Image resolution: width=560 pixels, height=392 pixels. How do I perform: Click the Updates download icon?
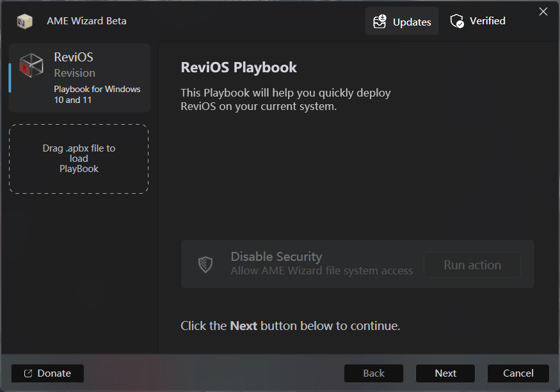[x=380, y=22]
